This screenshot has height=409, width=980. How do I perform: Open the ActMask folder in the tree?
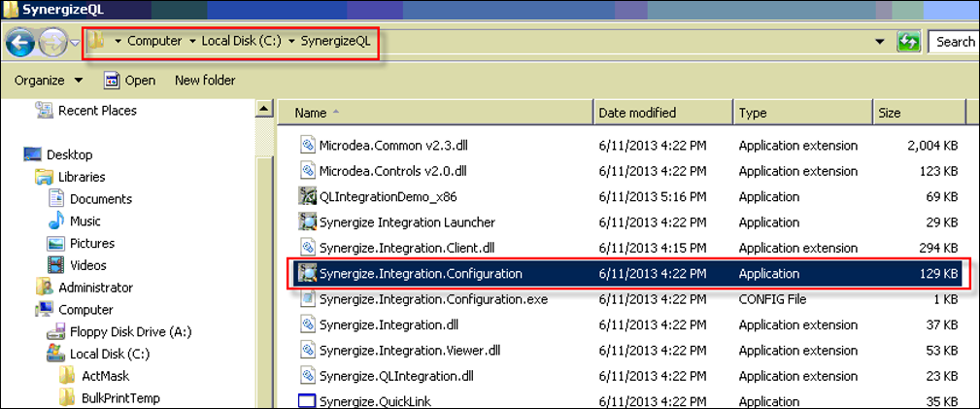point(105,376)
